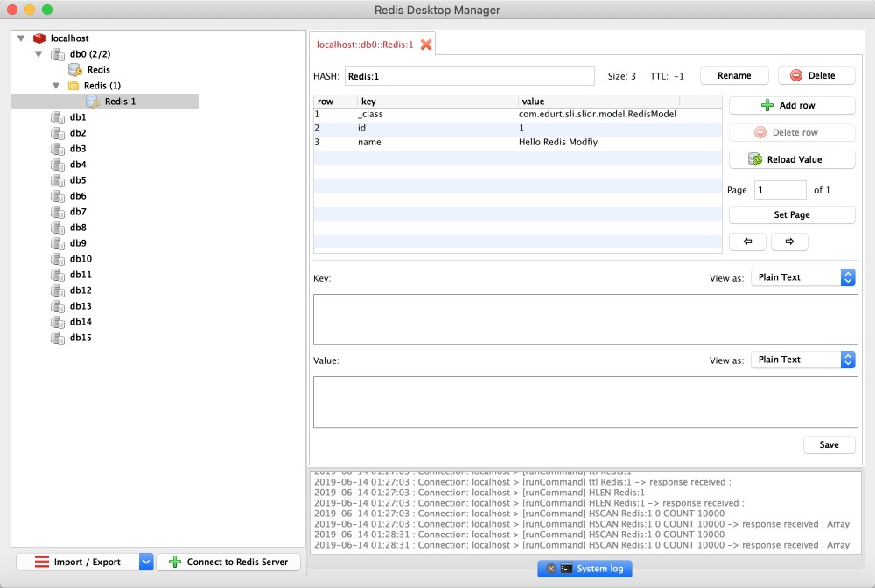Go to next page with right arrow
The width and height of the screenshot is (875, 588).
[x=789, y=241]
